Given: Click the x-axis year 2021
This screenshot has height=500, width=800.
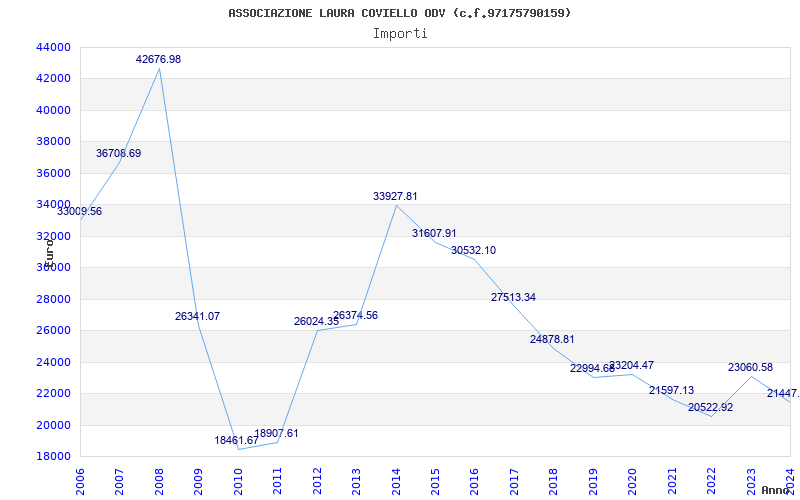Looking at the screenshot, I should coord(672,482).
